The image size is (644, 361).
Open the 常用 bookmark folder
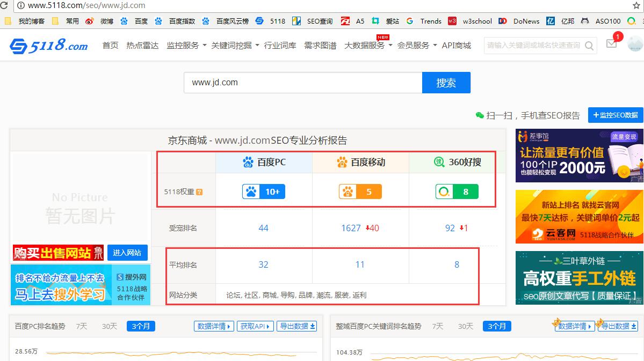(x=66, y=21)
